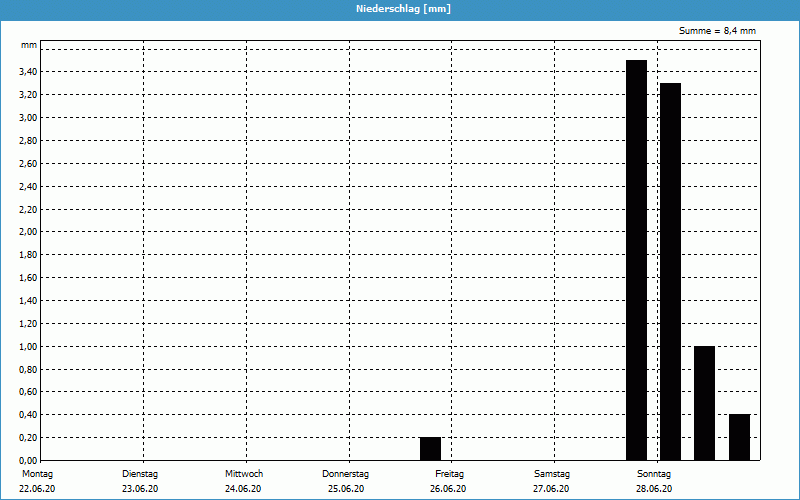Click the 0,40 mm bar on Sonntag
Image resolution: width=800 pixels, height=500 pixels.
740,437
